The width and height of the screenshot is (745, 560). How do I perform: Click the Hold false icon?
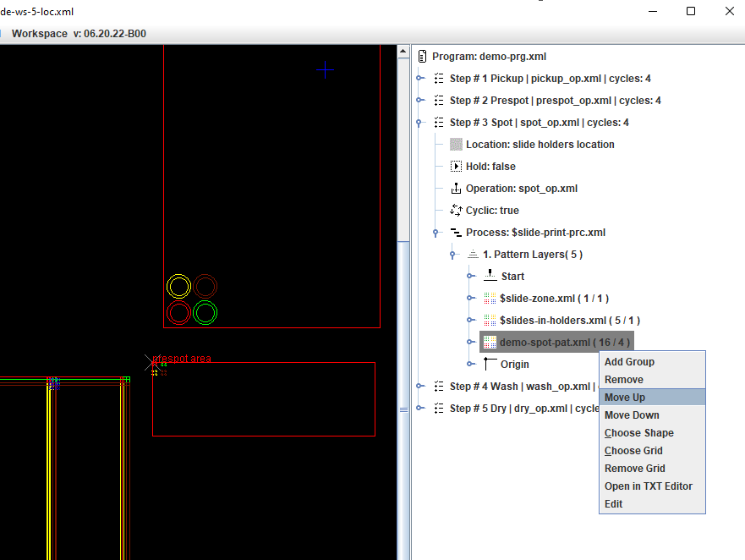457,167
